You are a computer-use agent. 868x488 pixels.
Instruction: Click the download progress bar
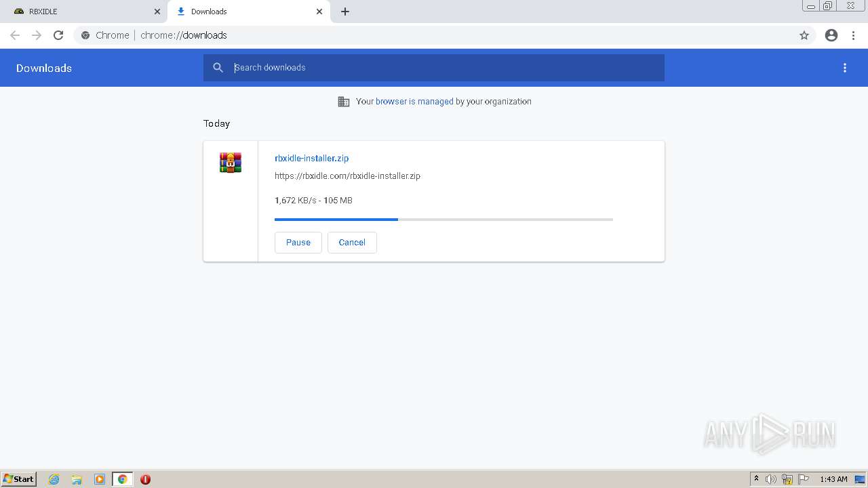pyautogui.click(x=443, y=220)
